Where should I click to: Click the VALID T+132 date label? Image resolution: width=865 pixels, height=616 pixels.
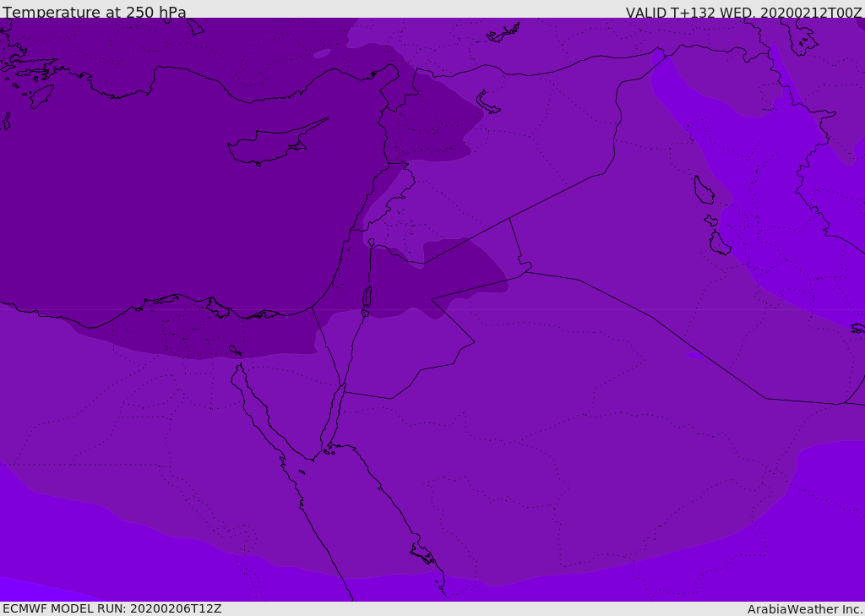[743, 13]
